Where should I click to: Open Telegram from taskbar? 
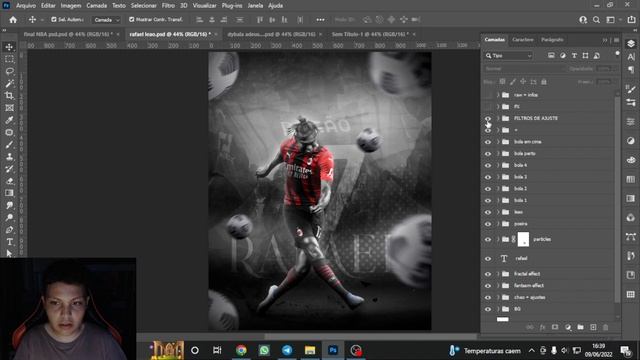pos(287,350)
